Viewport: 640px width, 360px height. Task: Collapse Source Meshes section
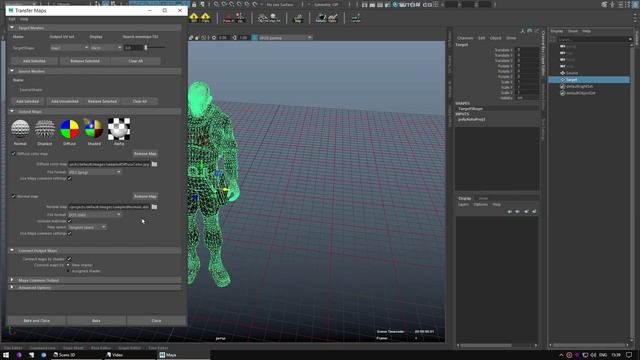point(12,71)
